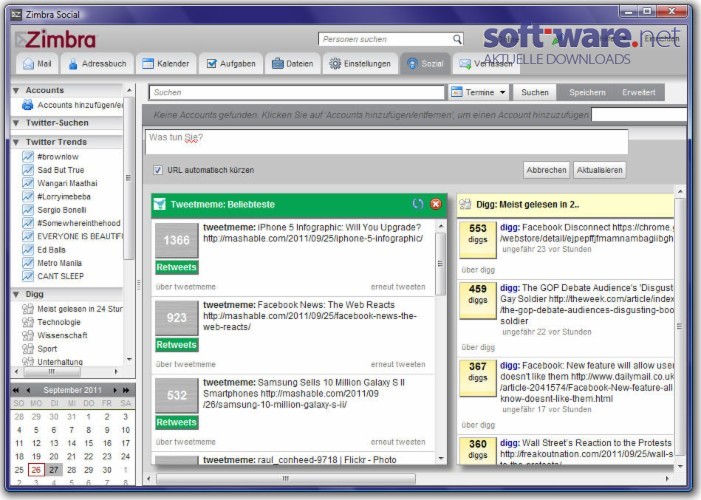Collapse the Twitter Trends section

click(x=17, y=142)
